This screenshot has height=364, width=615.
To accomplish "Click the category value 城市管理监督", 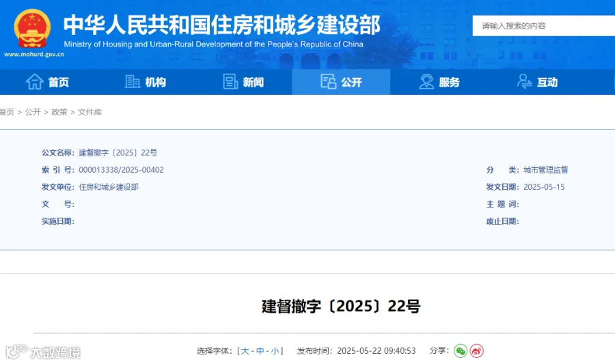I will pos(545,169).
